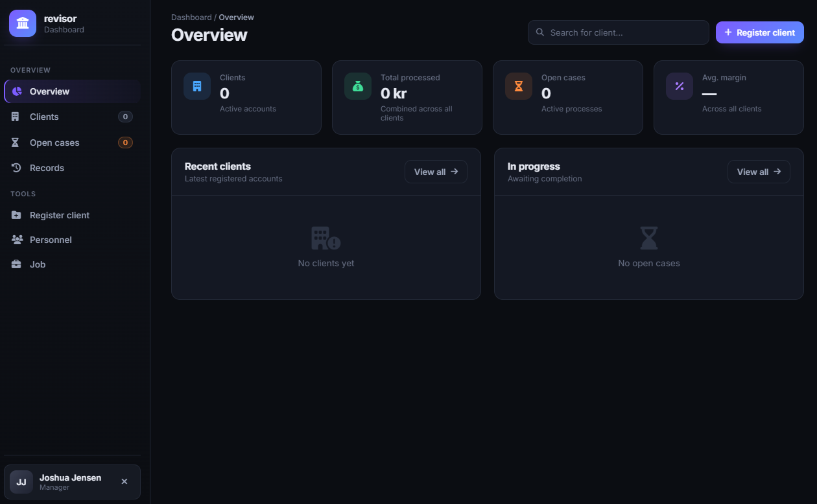Click the 'Latest registered accounts' subtitle
Screen dimensions: 817x504
tap(233, 179)
